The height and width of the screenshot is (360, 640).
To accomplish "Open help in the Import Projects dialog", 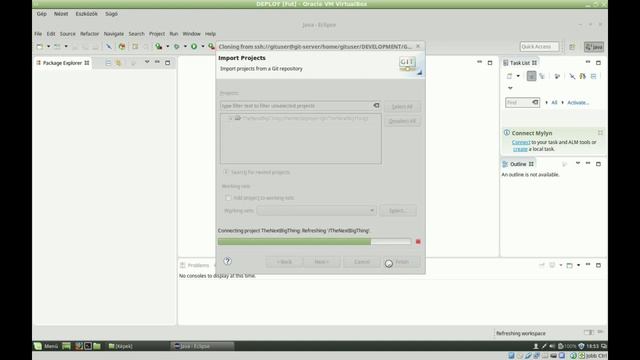I will [x=227, y=261].
